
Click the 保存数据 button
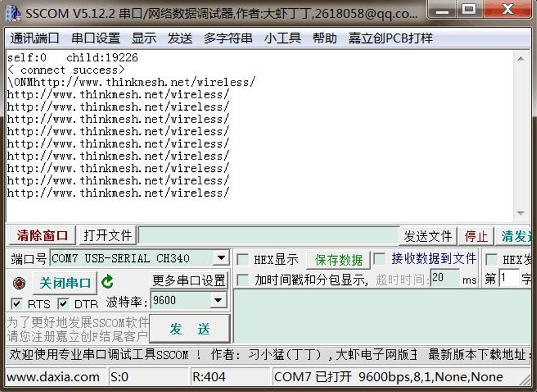coord(339,260)
